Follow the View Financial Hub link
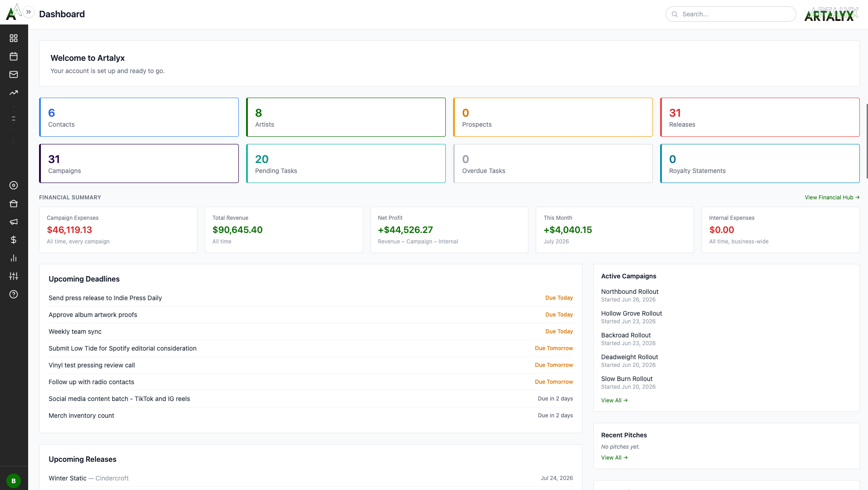The image size is (868, 490). tap(832, 198)
